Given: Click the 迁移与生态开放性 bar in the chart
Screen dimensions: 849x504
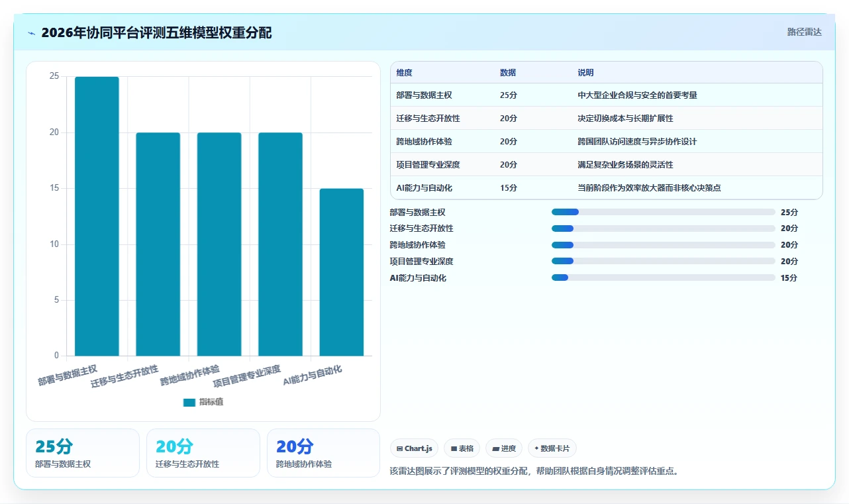Looking at the screenshot, I should pyautogui.click(x=158, y=244).
